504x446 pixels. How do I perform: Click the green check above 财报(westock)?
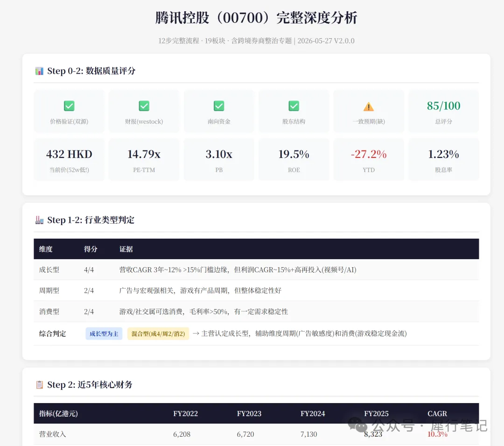(144, 106)
